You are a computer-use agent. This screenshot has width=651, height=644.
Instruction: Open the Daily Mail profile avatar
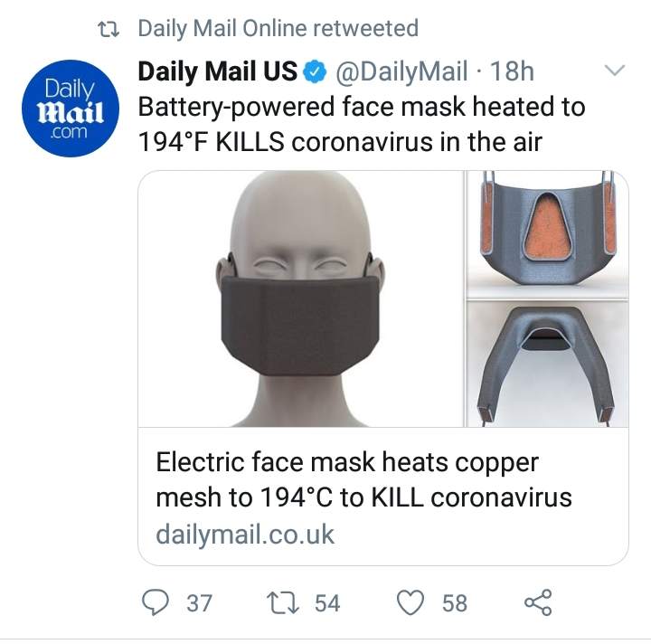(x=71, y=109)
